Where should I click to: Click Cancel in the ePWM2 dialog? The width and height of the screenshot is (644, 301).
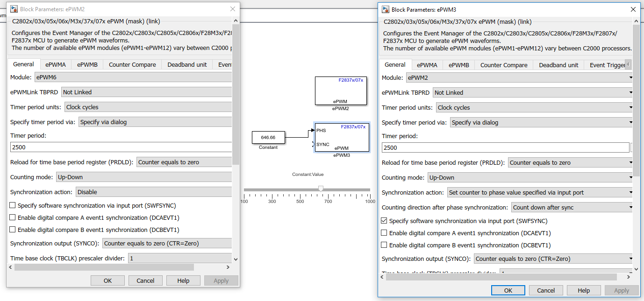click(145, 280)
